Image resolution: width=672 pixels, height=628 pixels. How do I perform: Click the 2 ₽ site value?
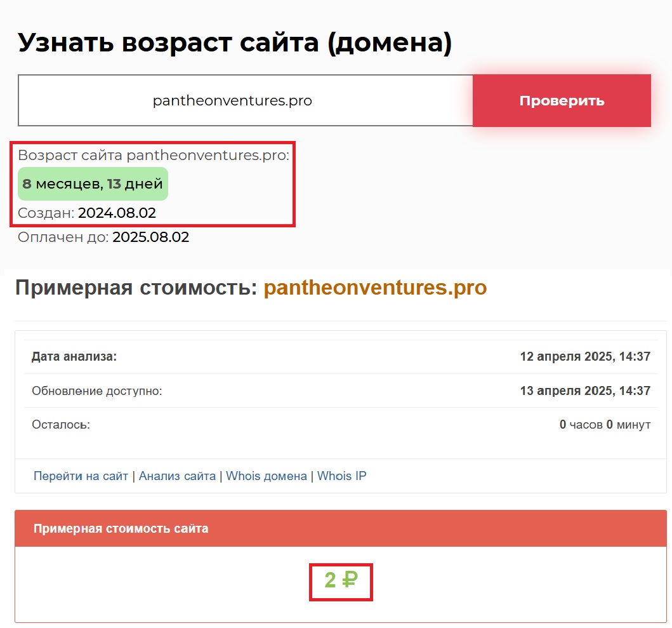(x=341, y=580)
